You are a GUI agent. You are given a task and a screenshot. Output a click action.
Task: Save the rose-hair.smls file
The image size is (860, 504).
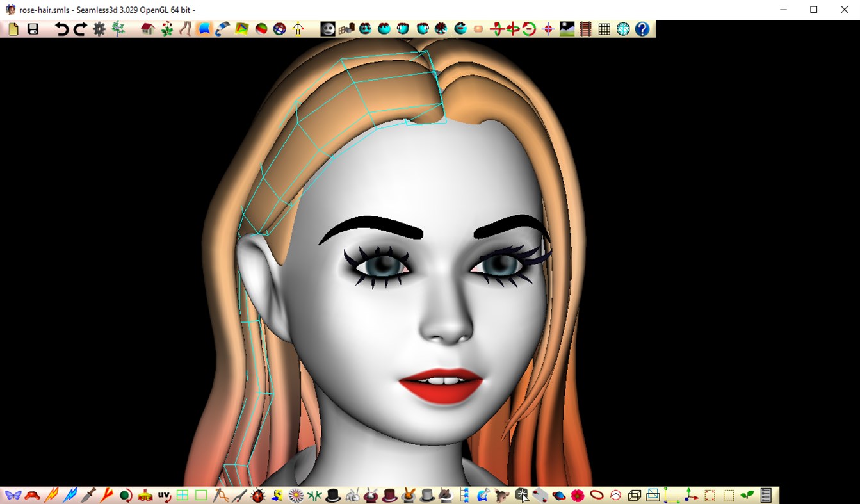(31, 28)
